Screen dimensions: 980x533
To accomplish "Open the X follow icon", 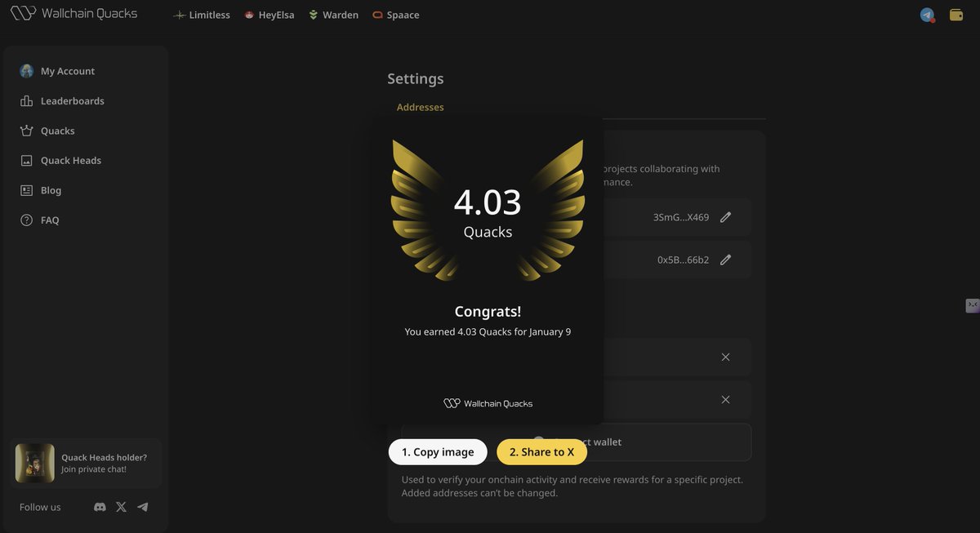I will [x=121, y=507].
